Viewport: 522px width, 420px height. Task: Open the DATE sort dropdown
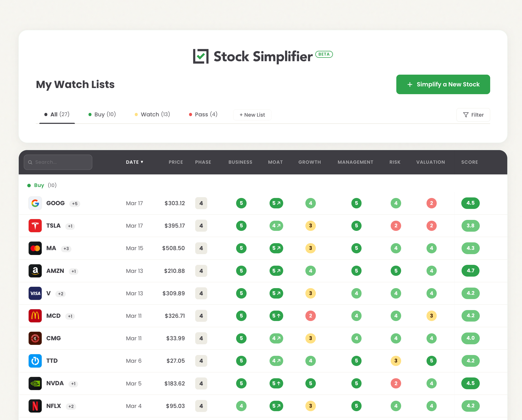(135, 162)
